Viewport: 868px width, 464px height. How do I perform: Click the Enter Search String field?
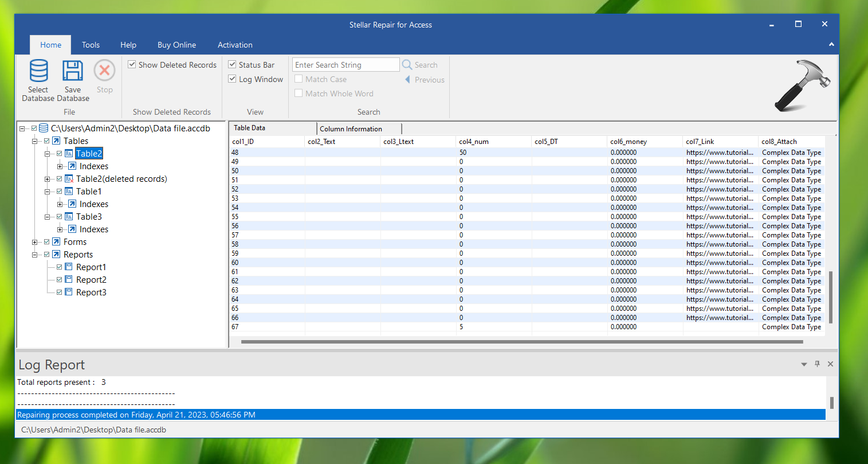pyautogui.click(x=345, y=65)
